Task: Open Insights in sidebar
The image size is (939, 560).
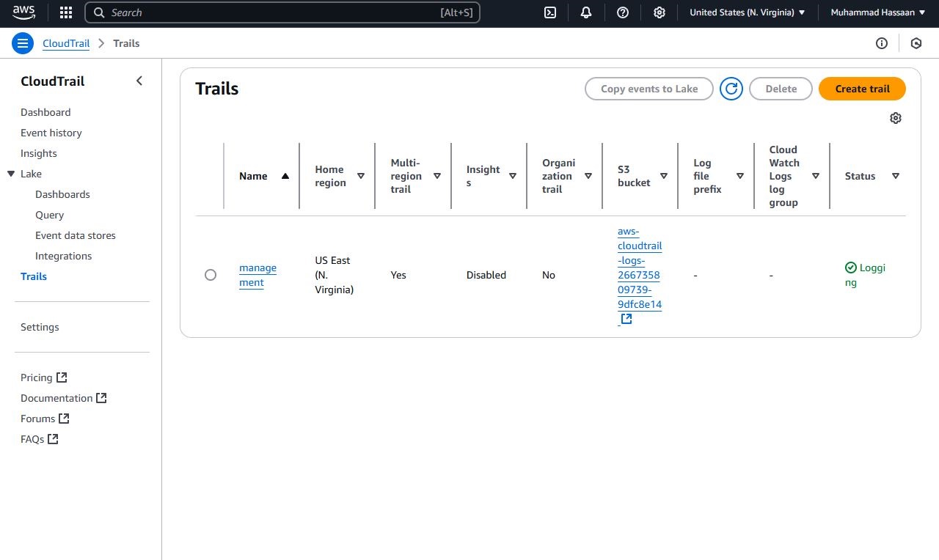Action: point(39,153)
